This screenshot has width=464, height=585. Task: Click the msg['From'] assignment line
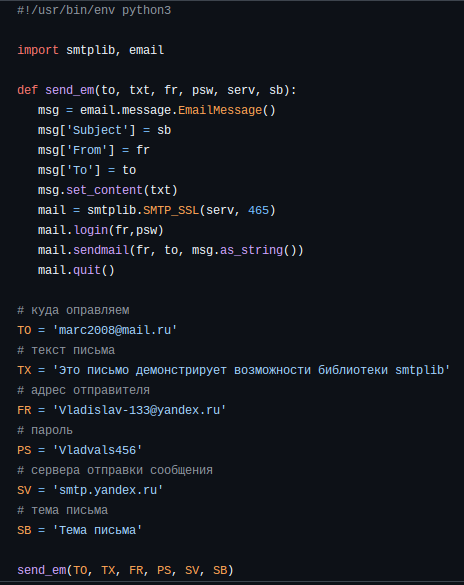94,150
